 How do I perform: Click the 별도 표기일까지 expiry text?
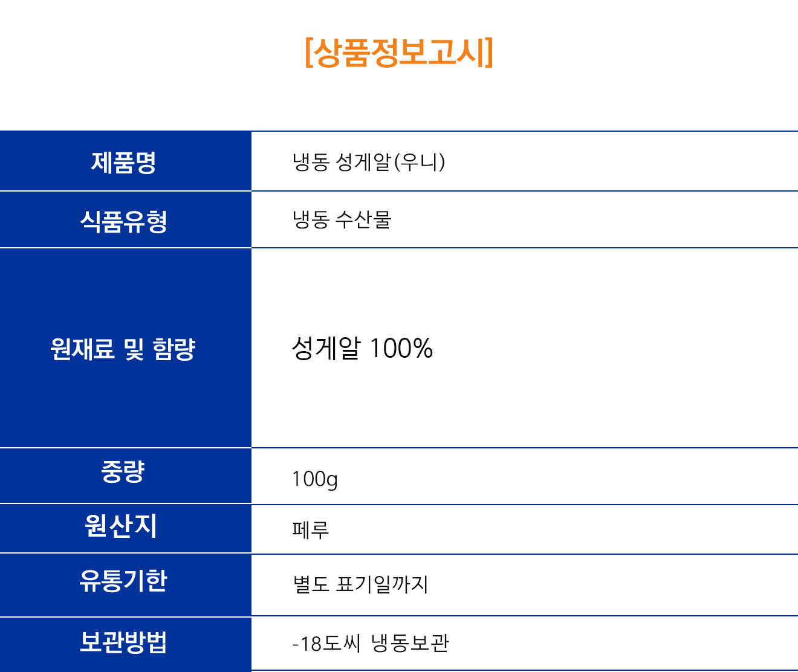pyautogui.click(x=361, y=584)
